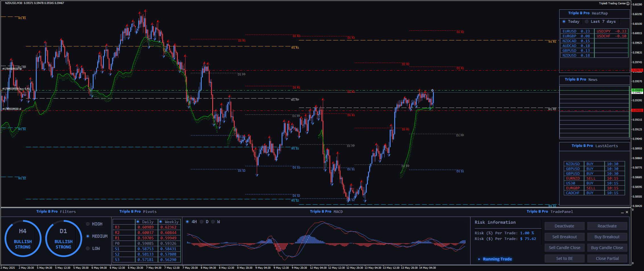This screenshot has width=644, height=271.
Task: Click the Buy Breakout button
Action: click(607, 237)
